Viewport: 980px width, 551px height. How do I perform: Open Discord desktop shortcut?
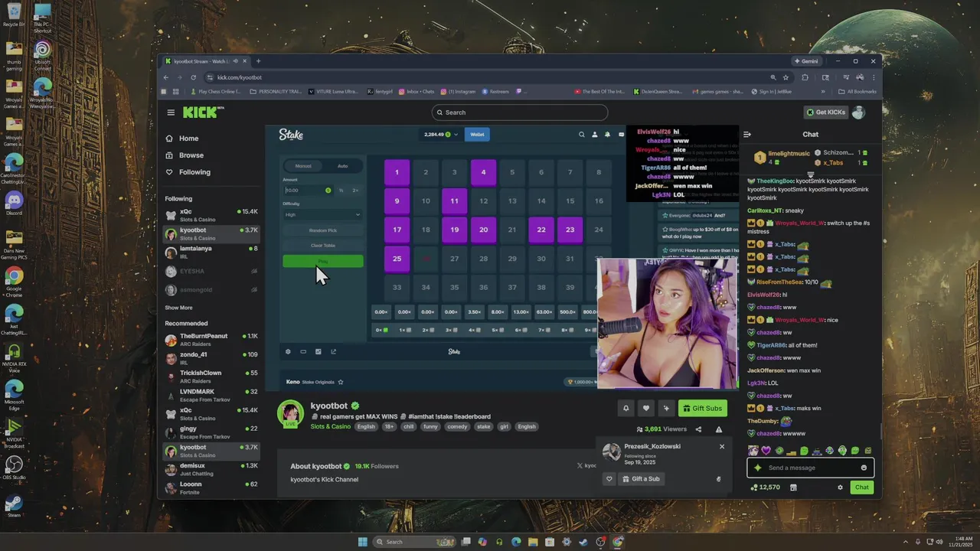pos(14,204)
